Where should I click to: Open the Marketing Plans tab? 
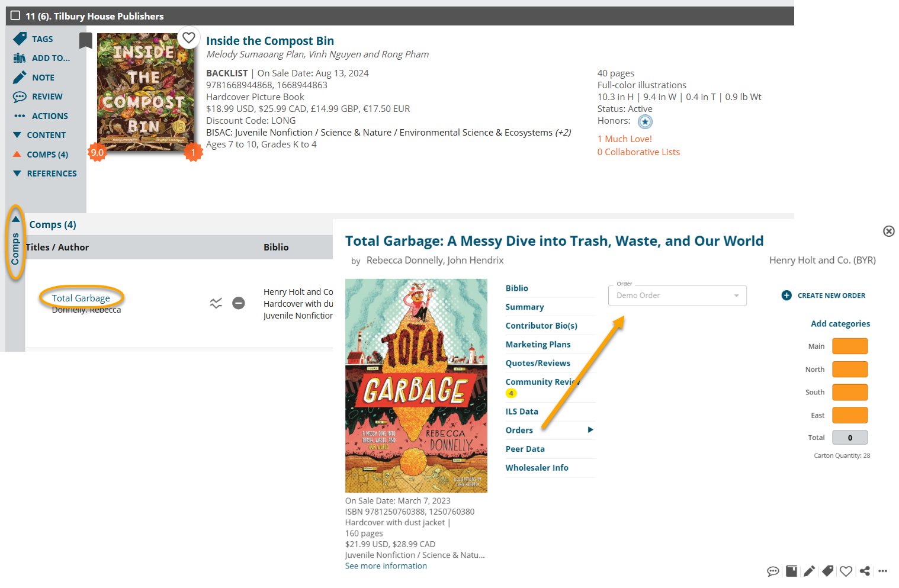click(538, 345)
